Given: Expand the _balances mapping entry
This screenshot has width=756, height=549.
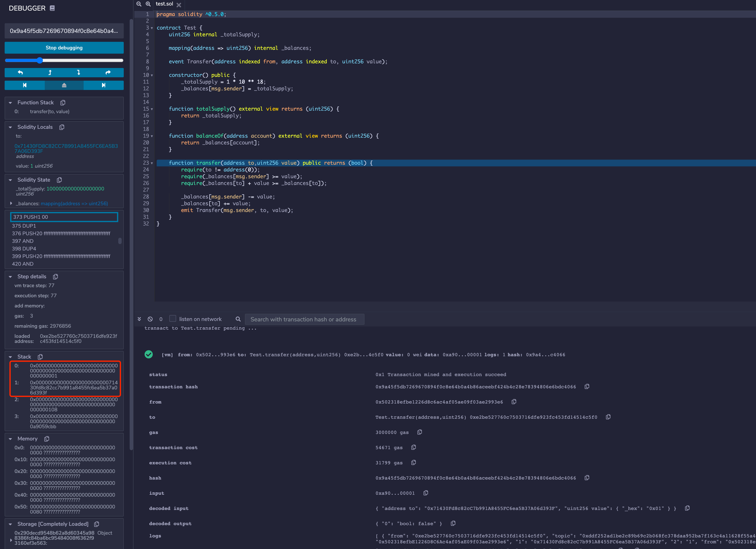Looking at the screenshot, I should 11,203.
